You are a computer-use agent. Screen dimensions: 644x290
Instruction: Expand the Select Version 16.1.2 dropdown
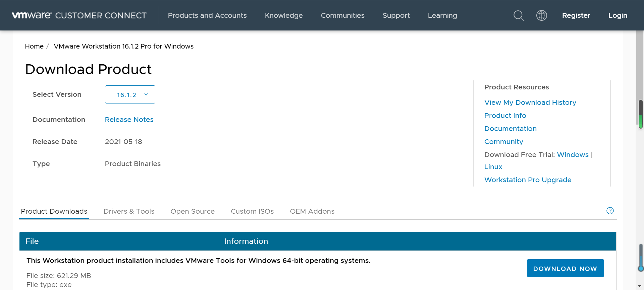coord(130,94)
